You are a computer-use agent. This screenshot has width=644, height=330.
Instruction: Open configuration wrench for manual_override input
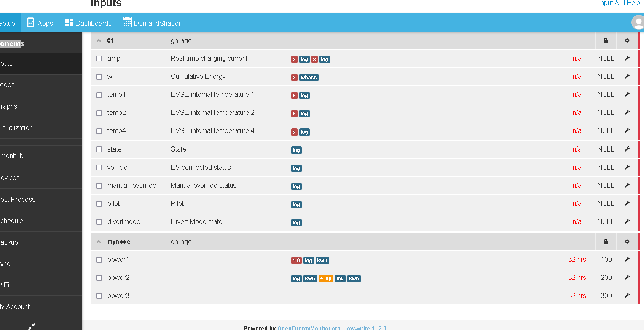tap(627, 186)
